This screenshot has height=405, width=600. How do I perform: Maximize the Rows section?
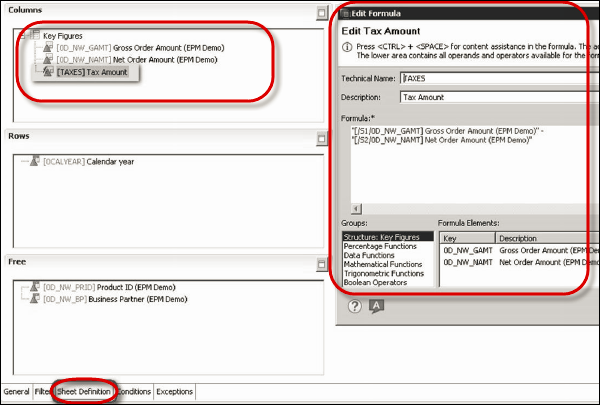[321, 139]
